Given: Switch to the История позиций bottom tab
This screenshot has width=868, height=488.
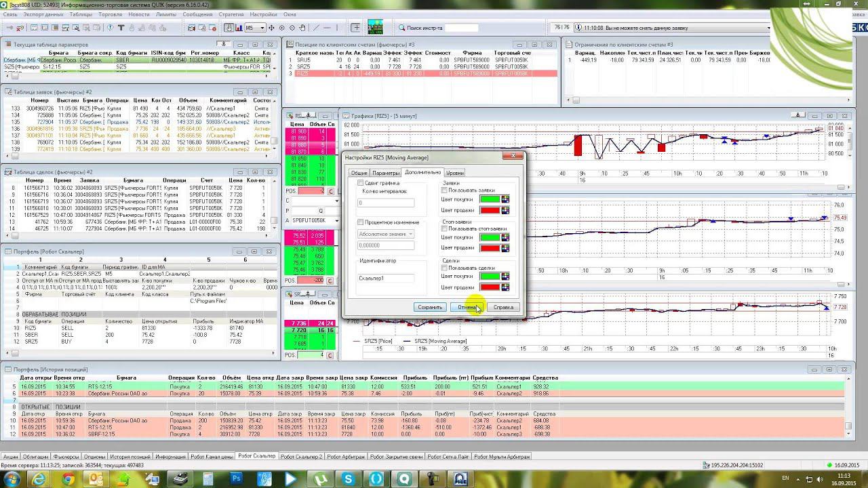Looking at the screenshot, I should [130, 457].
